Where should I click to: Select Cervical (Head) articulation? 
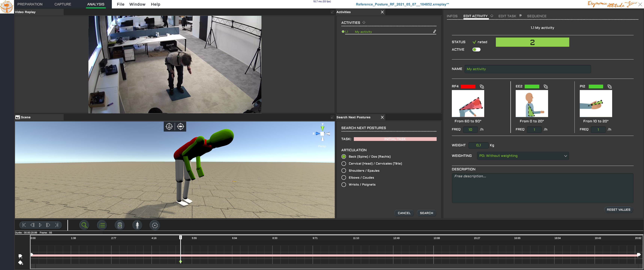tap(344, 164)
